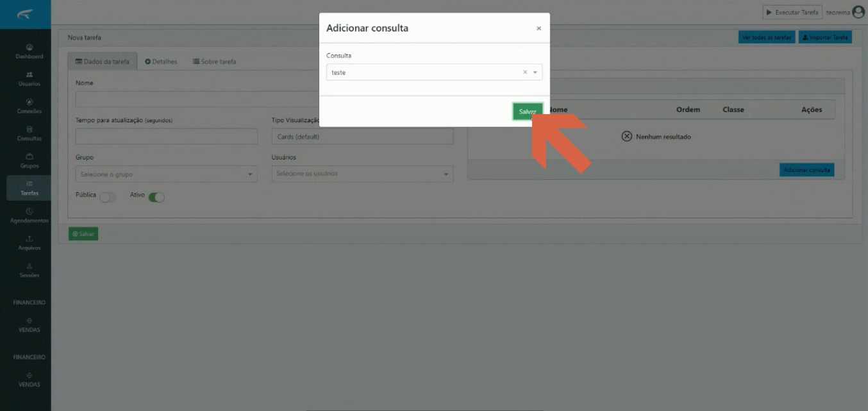The width and height of the screenshot is (868, 411).
Task: Click the Tempo para atualização input field
Action: pyautogui.click(x=167, y=136)
